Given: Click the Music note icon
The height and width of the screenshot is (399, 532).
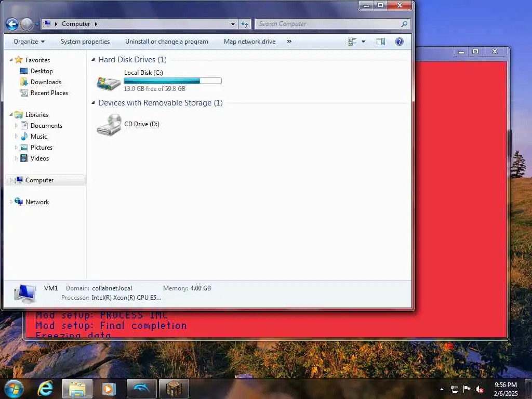Looking at the screenshot, I should tap(24, 137).
